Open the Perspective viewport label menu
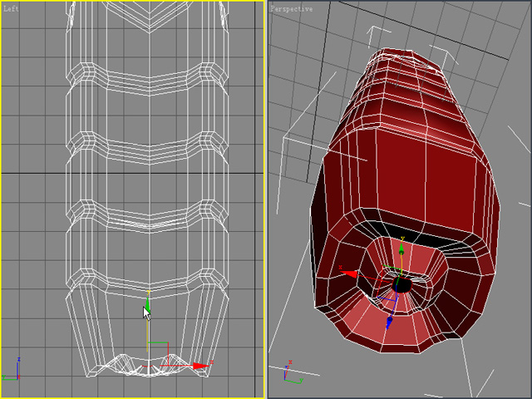This screenshot has width=532, height=399. coord(292,9)
